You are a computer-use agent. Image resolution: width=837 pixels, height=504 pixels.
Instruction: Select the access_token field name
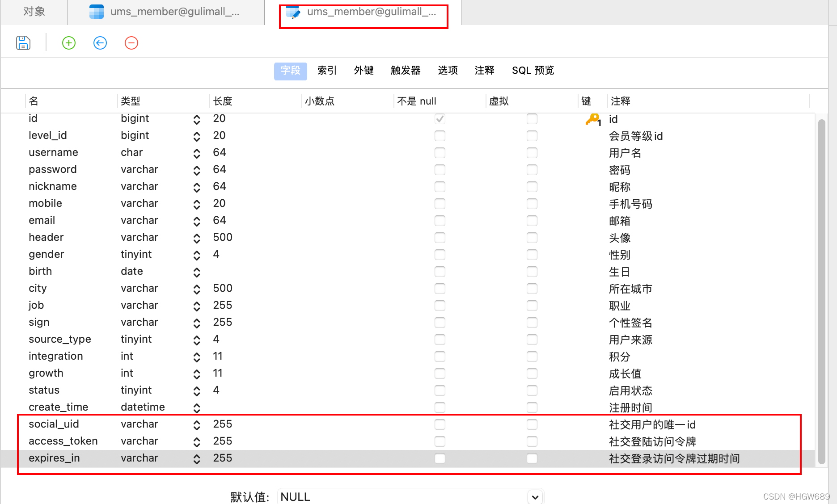click(x=63, y=441)
